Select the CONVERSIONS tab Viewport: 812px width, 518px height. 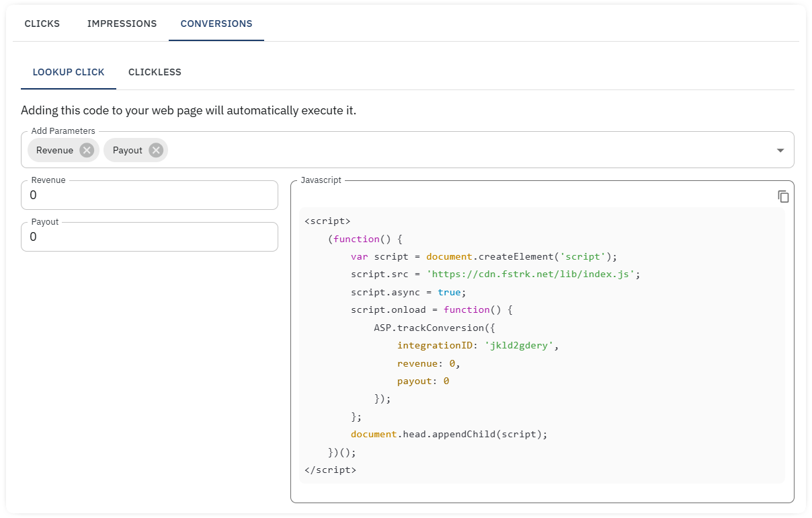click(x=216, y=23)
